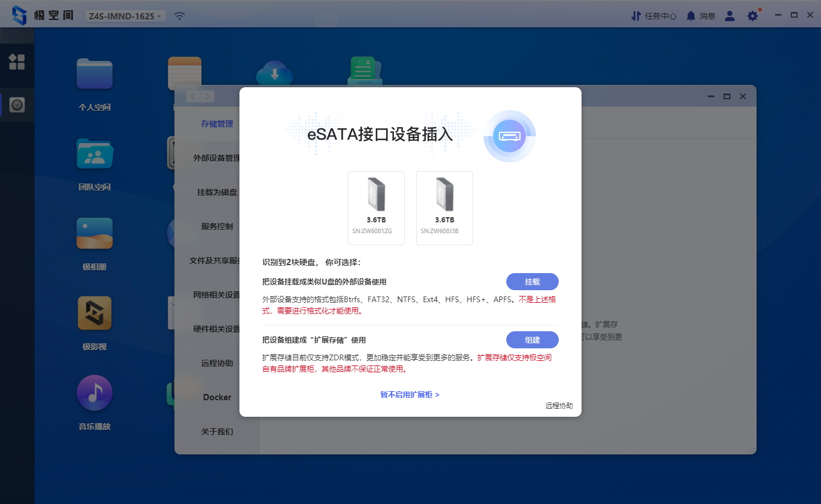This screenshot has height=504, width=821.
Task: Open 挂载为磁盘 settings section
Action: (217, 192)
